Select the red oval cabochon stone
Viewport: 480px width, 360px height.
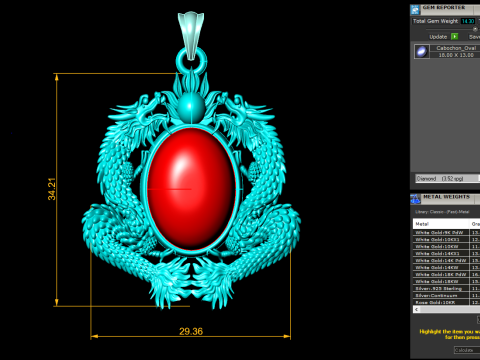[192, 189]
